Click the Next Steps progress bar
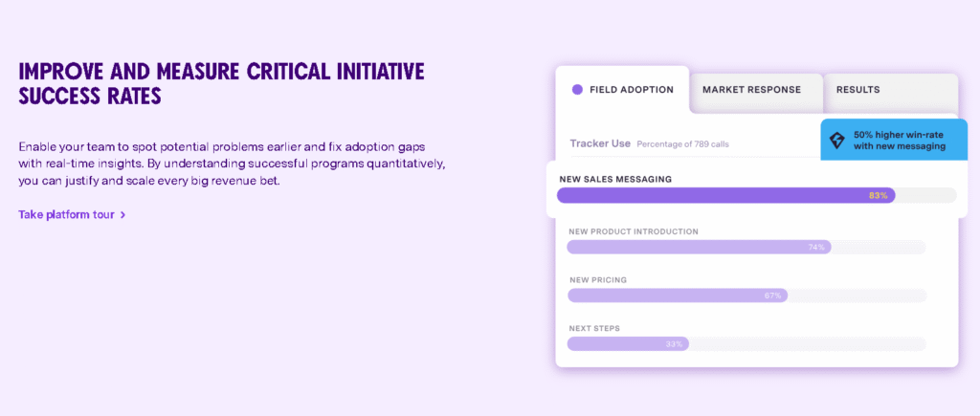The height and width of the screenshot is (416, 980). 627,344
